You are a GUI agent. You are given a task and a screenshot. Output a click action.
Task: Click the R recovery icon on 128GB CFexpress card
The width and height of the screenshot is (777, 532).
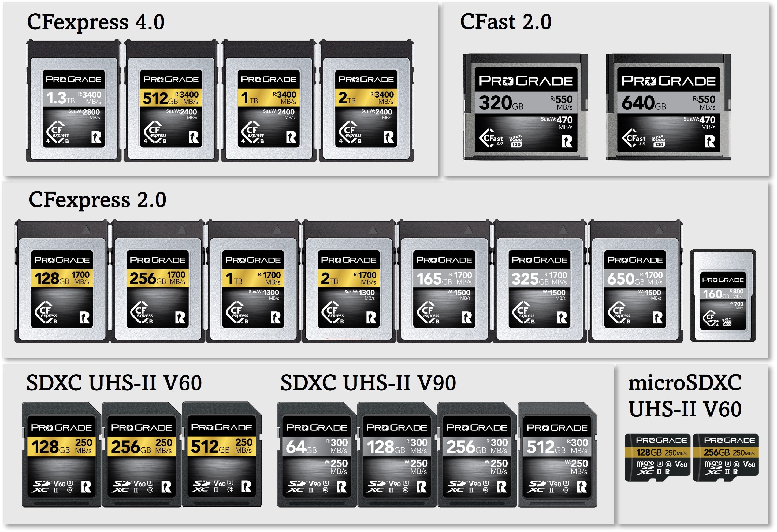[85, 318]
